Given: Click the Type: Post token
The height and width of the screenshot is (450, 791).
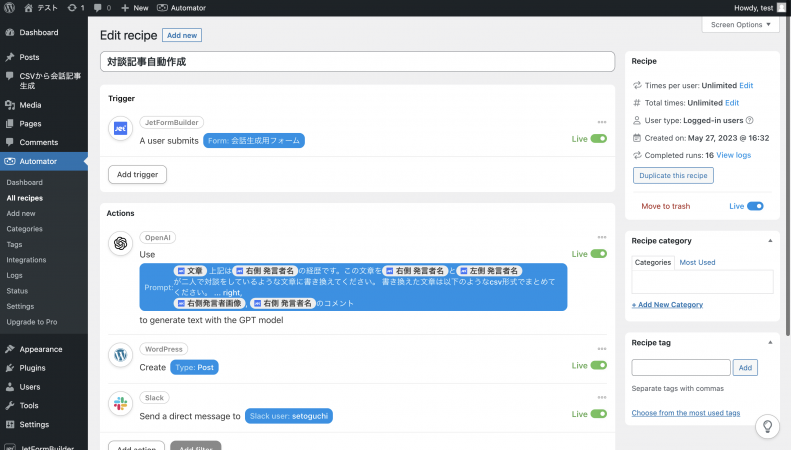Looking at the screenshot, I should (194, 367).
